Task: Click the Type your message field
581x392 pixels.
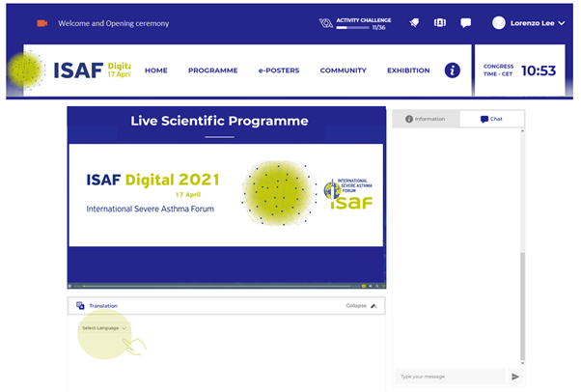Action: (x=450, y=377)
